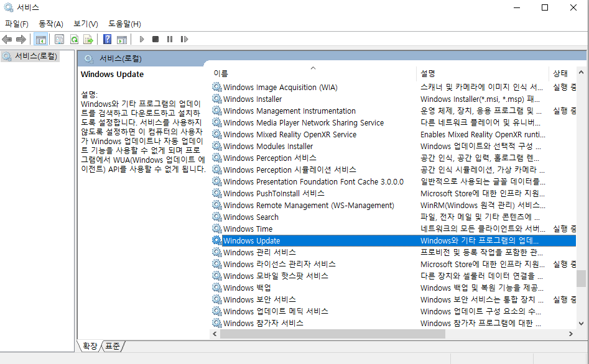The height and width of the screenshot is (364, 589).
Task: Click gear icon of Windows Image Acquisition (WIA)
Action: [x=216, y=87]
